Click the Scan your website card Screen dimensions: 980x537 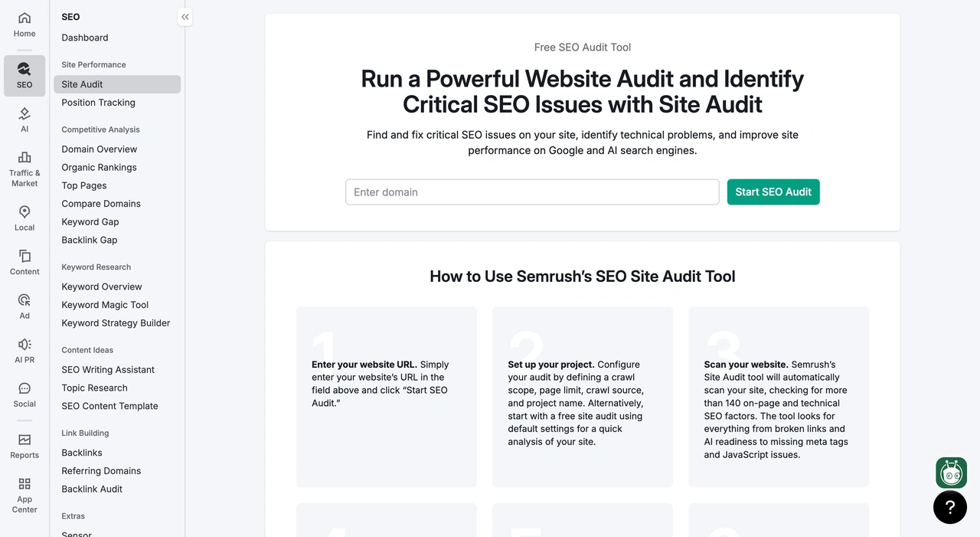(x=779, y=397)
